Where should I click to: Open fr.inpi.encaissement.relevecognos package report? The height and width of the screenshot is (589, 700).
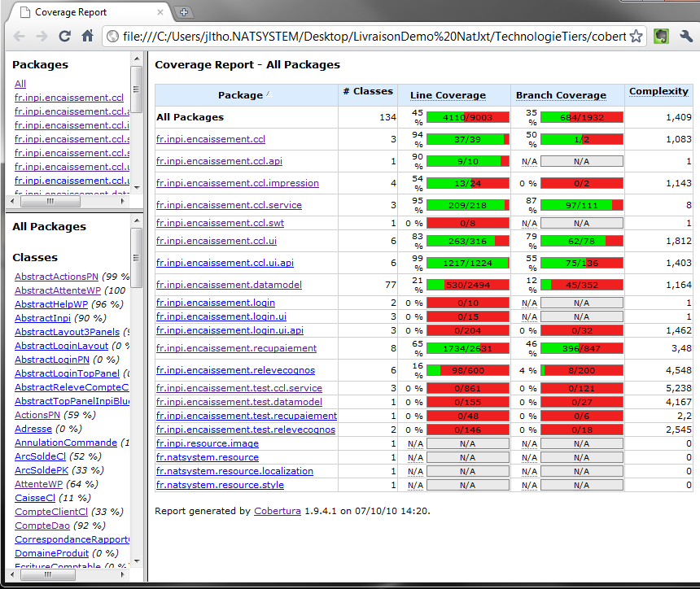(x=235, y=370)
